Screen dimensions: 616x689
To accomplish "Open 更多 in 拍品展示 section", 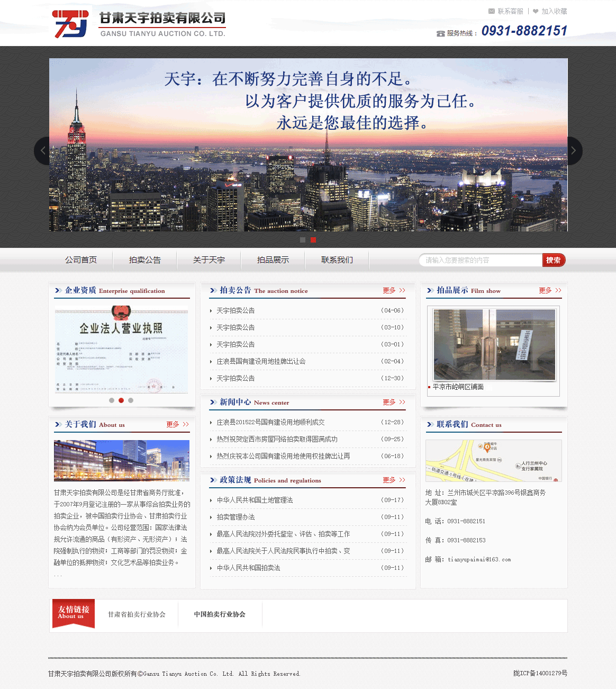I will (x=550, y=290).
